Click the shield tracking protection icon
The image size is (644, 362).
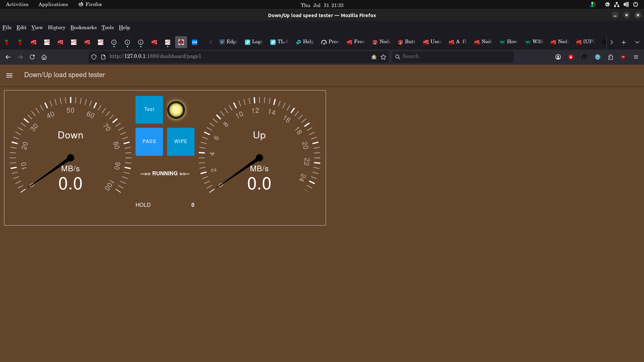coord(94,57)
